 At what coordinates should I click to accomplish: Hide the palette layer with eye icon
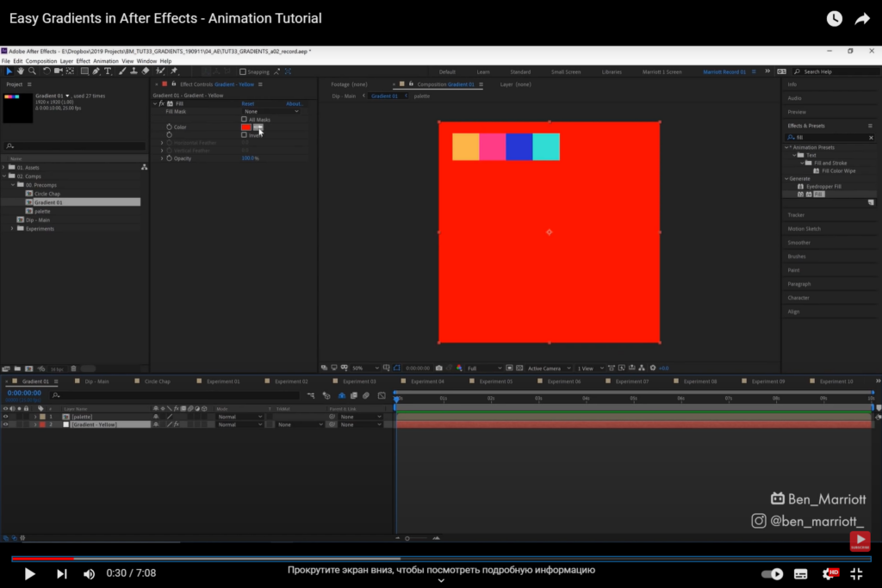6,417
